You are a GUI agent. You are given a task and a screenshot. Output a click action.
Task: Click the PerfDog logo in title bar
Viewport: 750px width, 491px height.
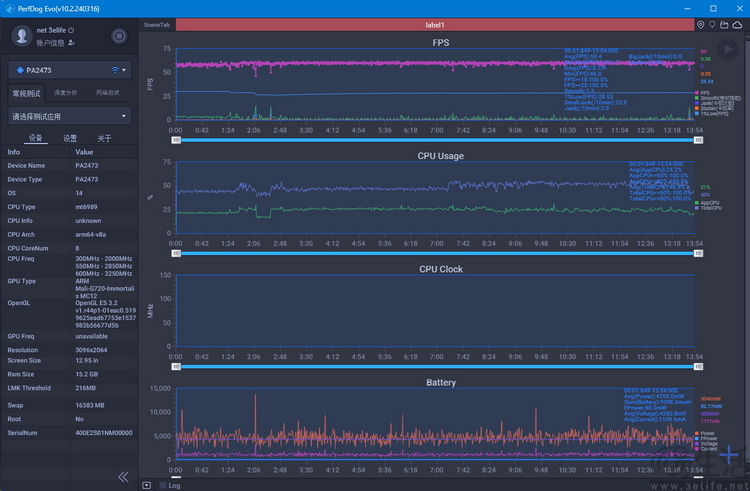10,9
